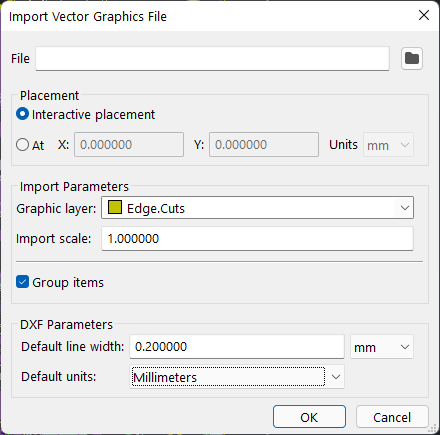Select Interactive placement radio button
Viewport: 440px width, 435px height.
[x=22, y=114]
